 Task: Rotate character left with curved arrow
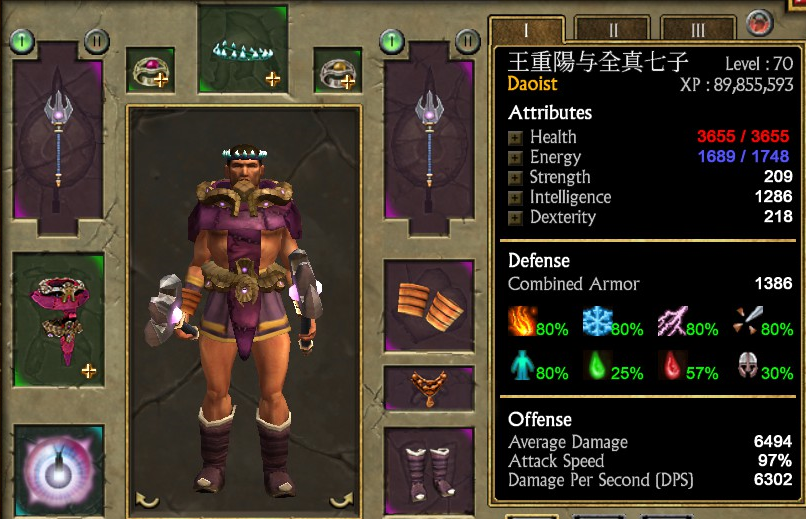click(146, 499)
